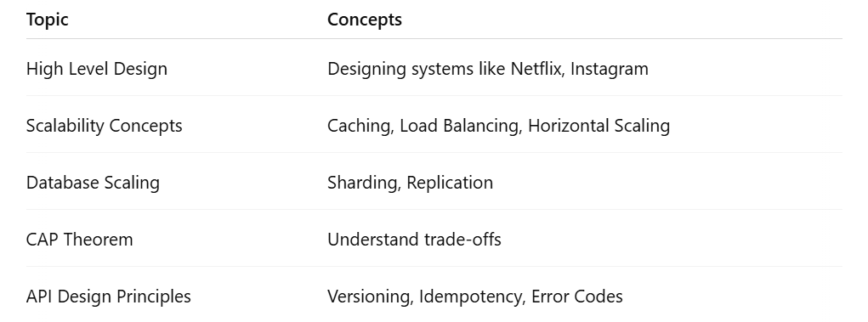Click the word Instagram in first row
This screenshot has width=868, height=322.
coord(609,69)
